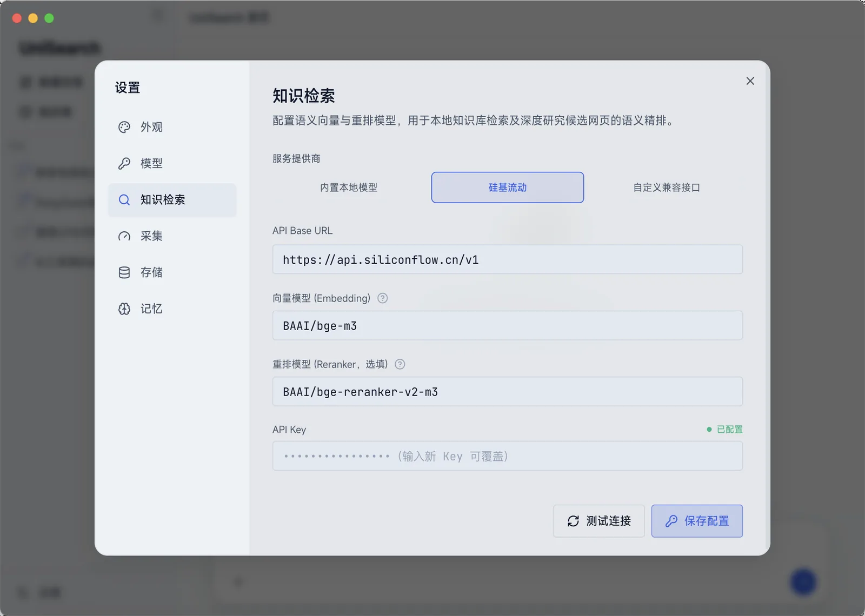The image size is (865, 616).
Task: Click the 服务提供商 label
Action: pos(296,158)
